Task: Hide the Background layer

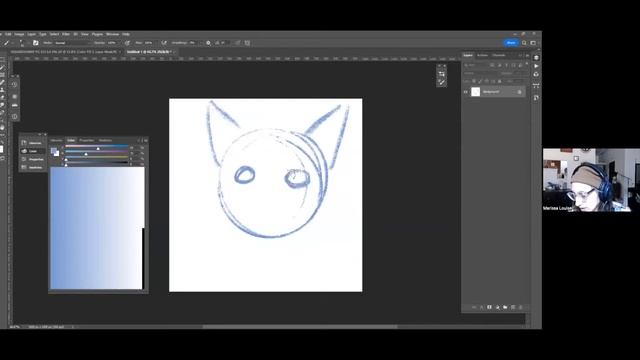Action: click(466, 92)
